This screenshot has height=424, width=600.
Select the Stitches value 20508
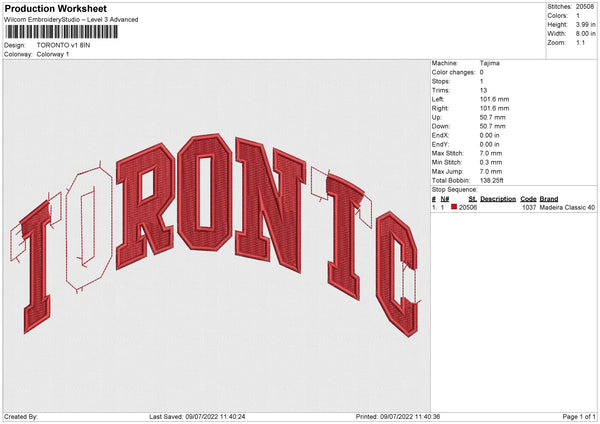coord(585,7)
